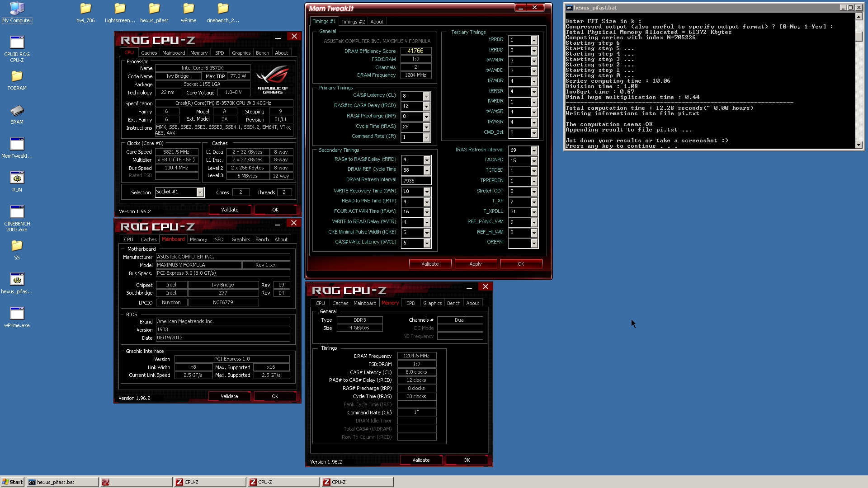Click the console window system icon in hexus_pifast.bat title bar
The height and width of the screenshot is (488, 868).
pyautogui.click(x=569, y=8)
